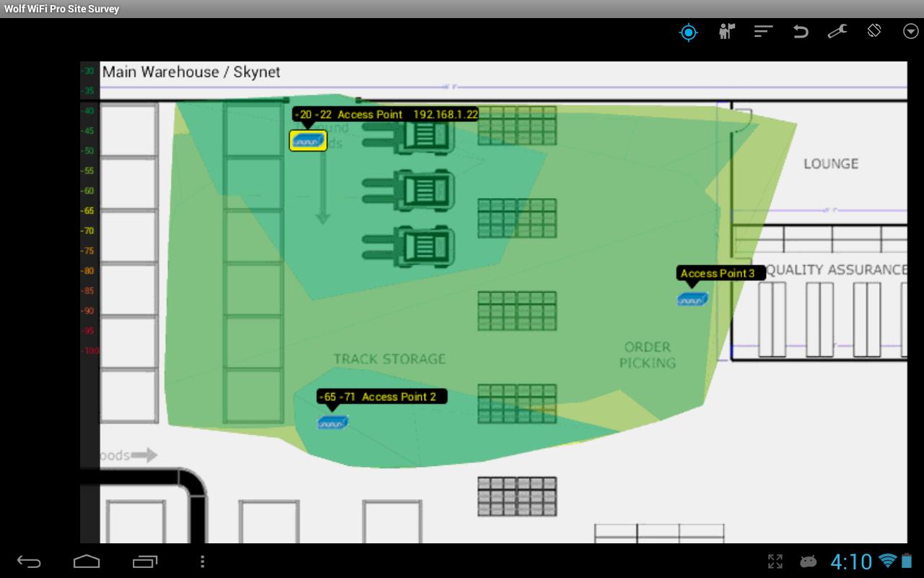Click the "Main Warehouse / Skynet" map title

coord(191,72)
